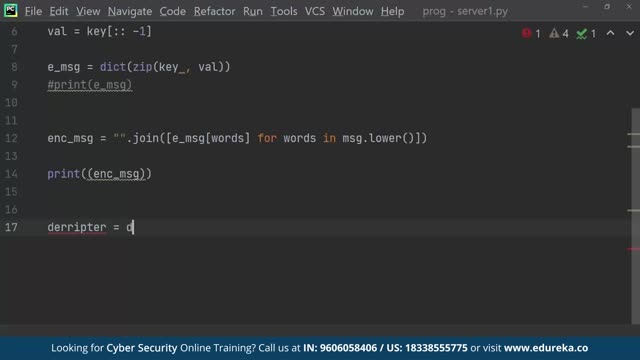Open the Edit menu
This screenshot has height=360, width=640.
(59, 11)
